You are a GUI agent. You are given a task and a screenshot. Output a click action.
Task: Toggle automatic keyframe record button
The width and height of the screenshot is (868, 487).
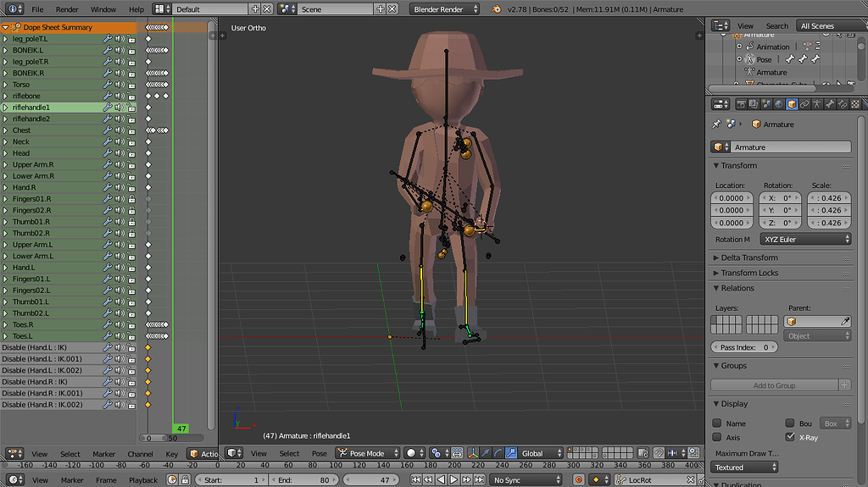click(x=578, y=480)
